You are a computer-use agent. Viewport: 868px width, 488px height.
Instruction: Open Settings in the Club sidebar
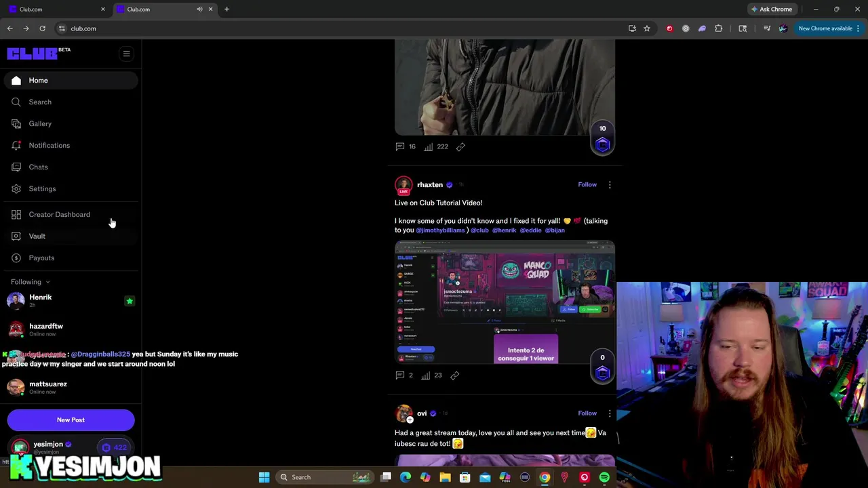(x=71, y=188)
